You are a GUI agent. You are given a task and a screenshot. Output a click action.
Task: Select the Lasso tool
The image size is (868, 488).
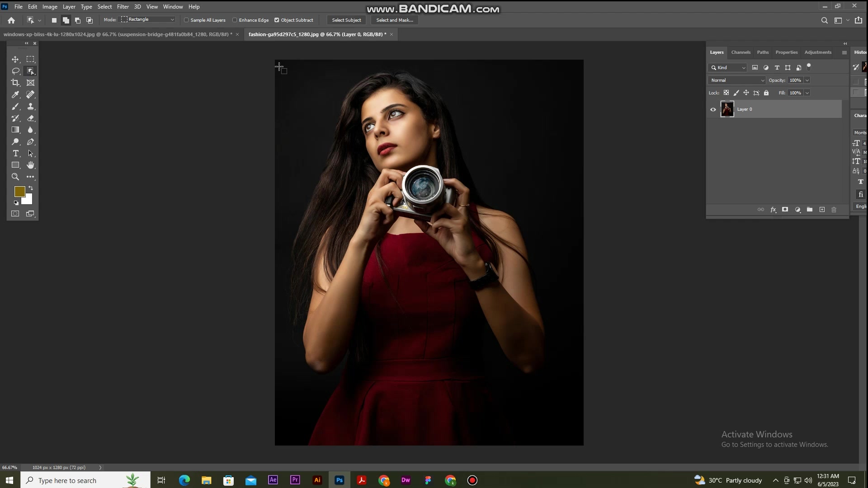(x=15, y=71)
